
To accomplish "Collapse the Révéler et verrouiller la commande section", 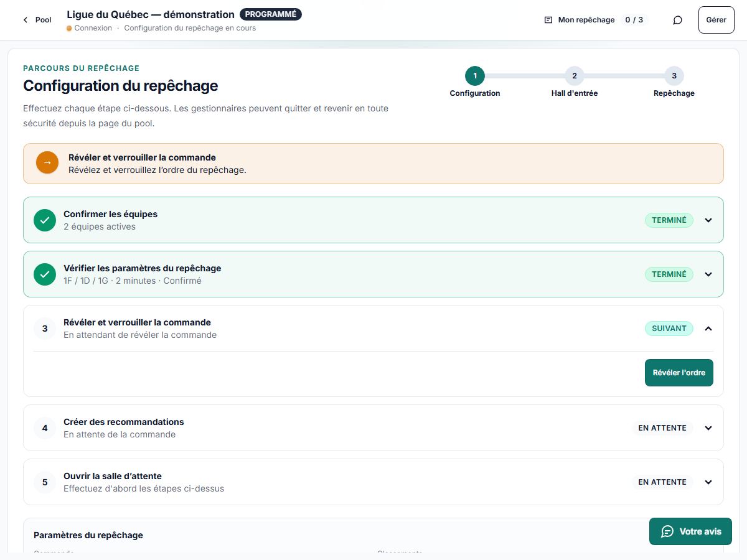I will pyautogui.click(x=708, y=329).
